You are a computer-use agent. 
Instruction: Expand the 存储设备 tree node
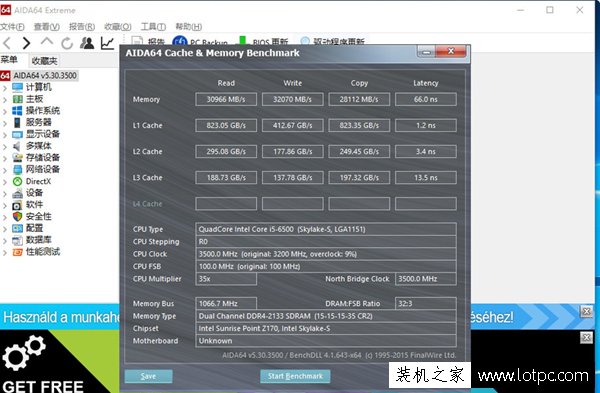[x=5, y=158]
